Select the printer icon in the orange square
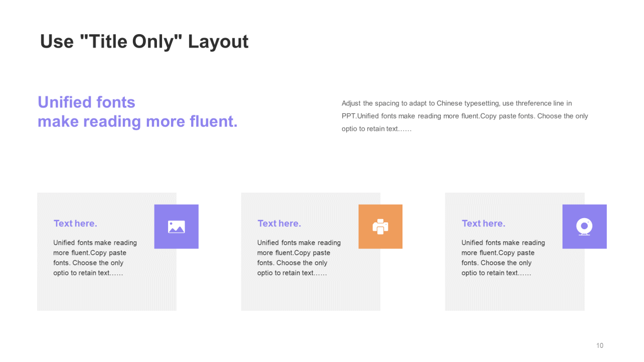644x362 pixels. coord(380,227)
